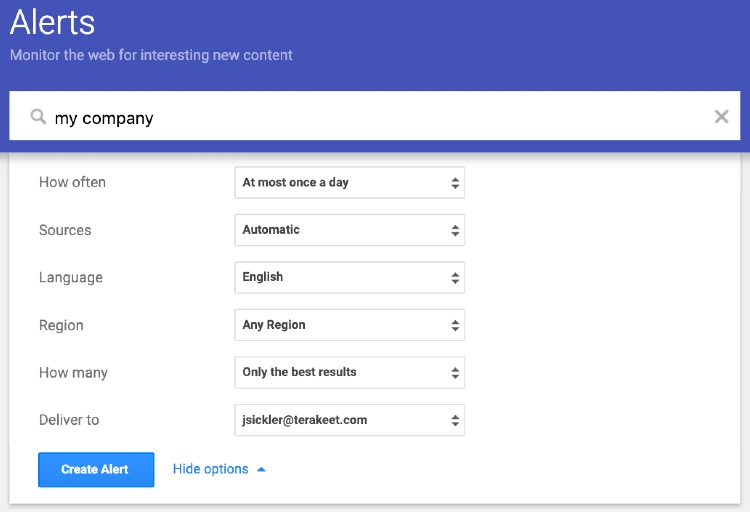Open the Language dropdown showing English
This screenshot has width=750, height=512.
350,277
